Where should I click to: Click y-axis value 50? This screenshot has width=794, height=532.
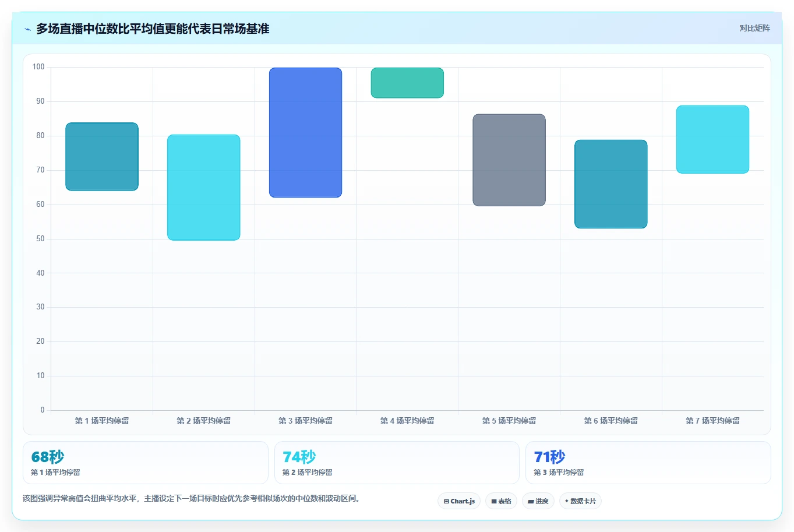click(40, 239)
